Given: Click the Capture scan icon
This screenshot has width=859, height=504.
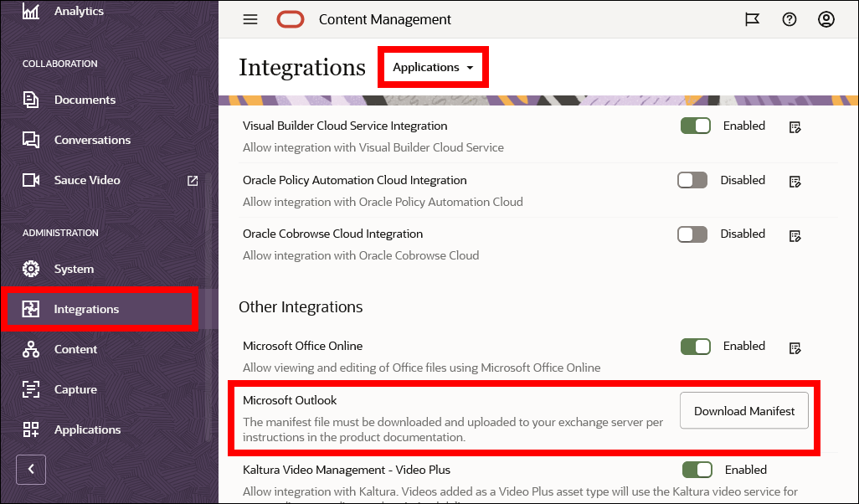Looking at the screenshot, I should 31,389.
